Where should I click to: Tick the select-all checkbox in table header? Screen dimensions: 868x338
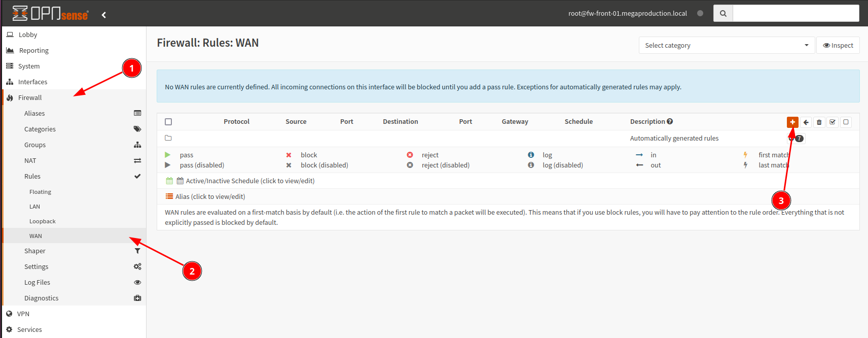168,122
